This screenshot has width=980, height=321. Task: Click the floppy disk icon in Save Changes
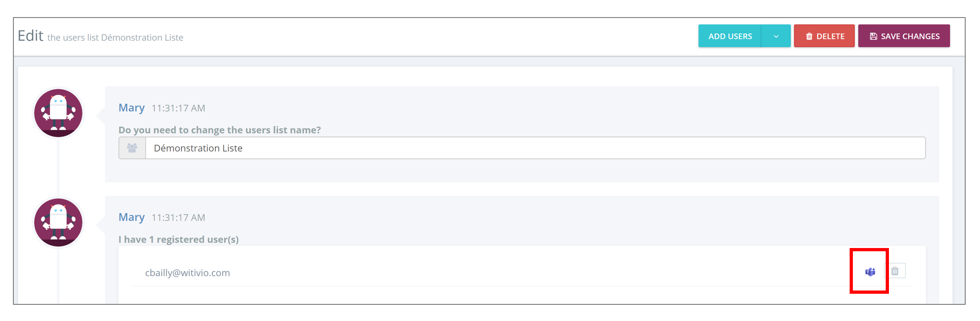click(x=873, y=36)
